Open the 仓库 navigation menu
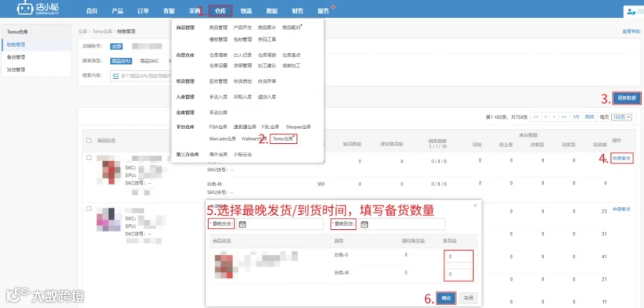The width and height of the screenshot is (644, 308). 220,11
